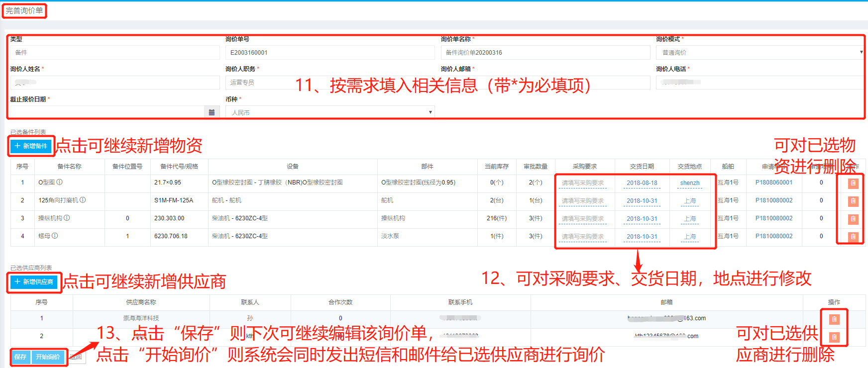Show info icon details for O型圈

coord(60,182)
